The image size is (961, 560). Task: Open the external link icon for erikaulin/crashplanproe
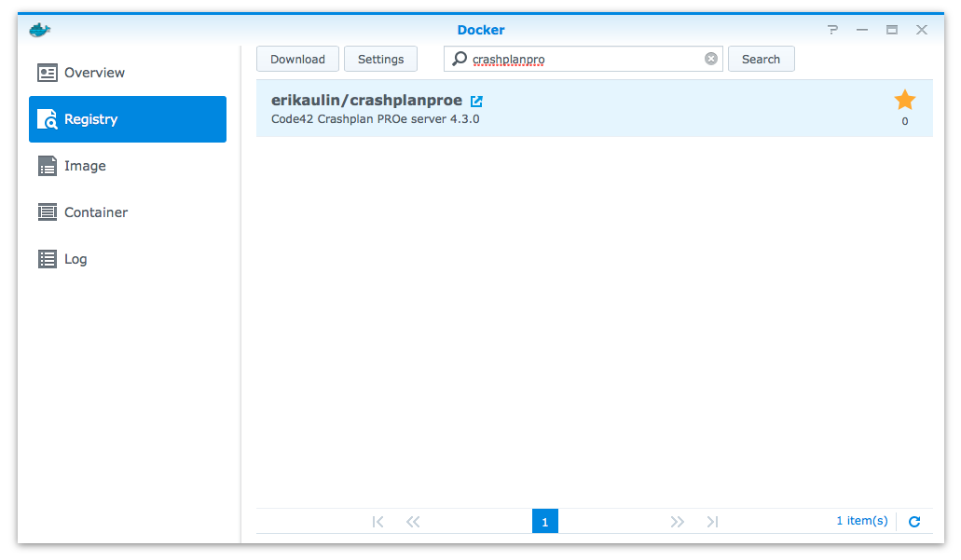(476, 101)
